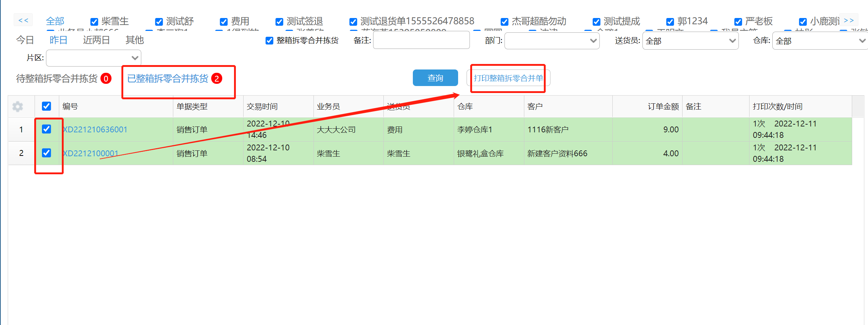Filter by 今日
This screenshot has width=868, height=325.
click(x=25, y=40)
